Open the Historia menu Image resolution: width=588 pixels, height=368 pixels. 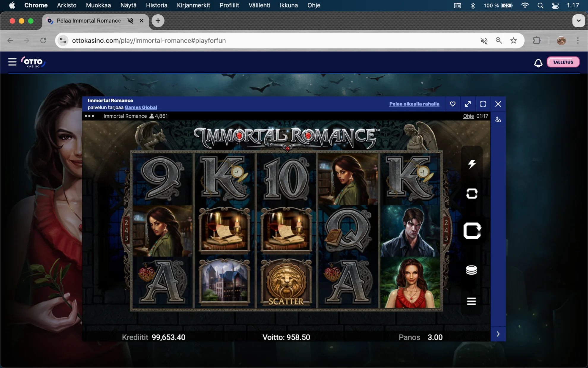tap(157, 5)
